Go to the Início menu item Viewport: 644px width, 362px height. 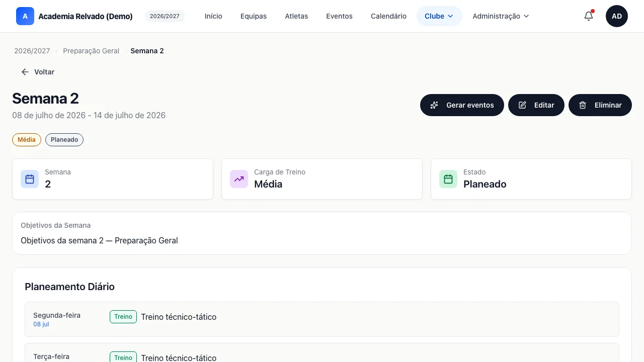pyautogui.click(x=213, y=16)
